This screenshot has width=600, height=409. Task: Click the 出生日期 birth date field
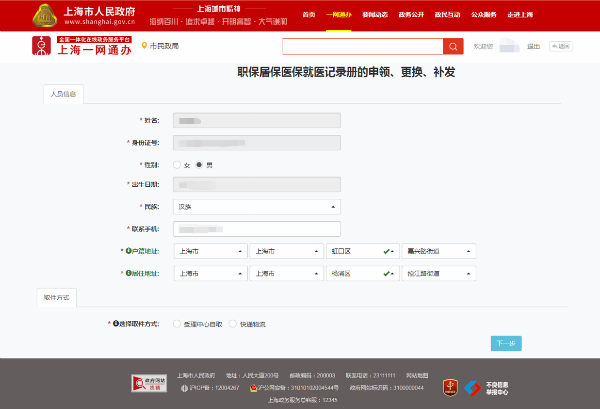coord(257,184)
